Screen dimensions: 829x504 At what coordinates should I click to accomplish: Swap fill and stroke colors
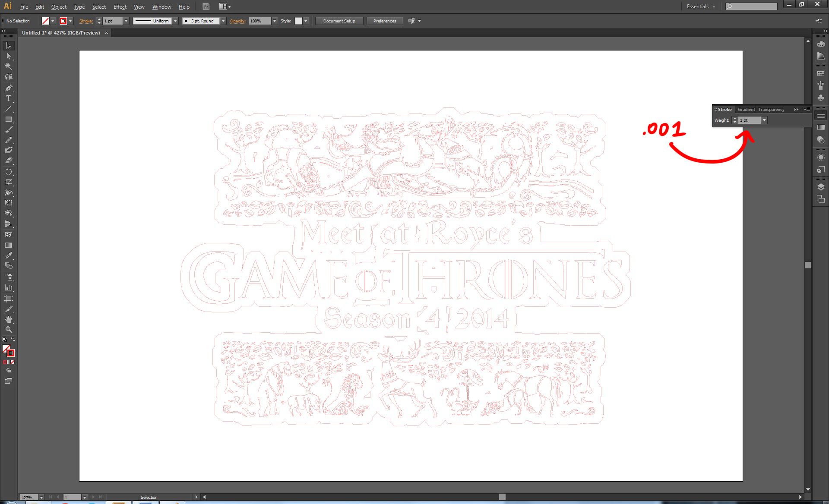pos(13,340)
